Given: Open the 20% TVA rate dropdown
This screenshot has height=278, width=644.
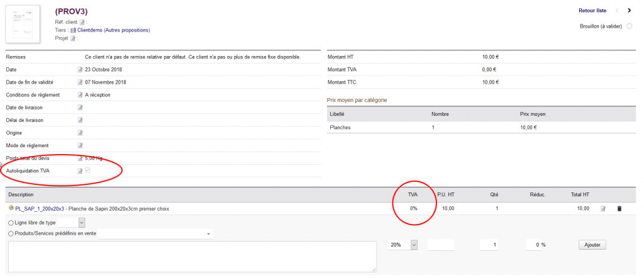Looking at the screenshot, I should 403,245.
